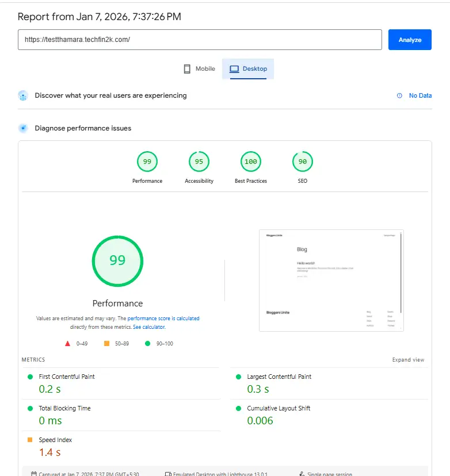Click the real users experience icon
450x476 pixels.
coord(23,95)
